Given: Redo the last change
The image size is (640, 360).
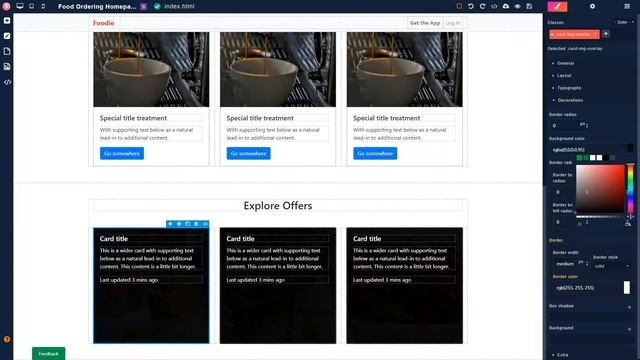Looking at the screenshot, I should tap(482, 6).
